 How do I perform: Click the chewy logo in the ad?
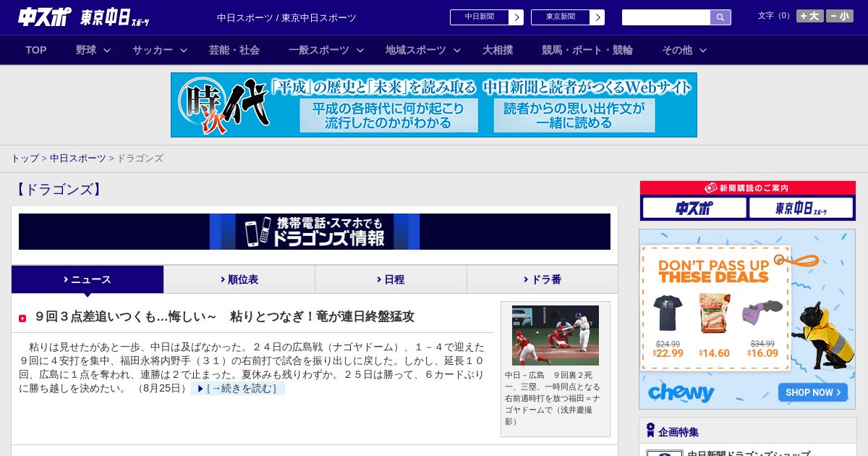681,392
